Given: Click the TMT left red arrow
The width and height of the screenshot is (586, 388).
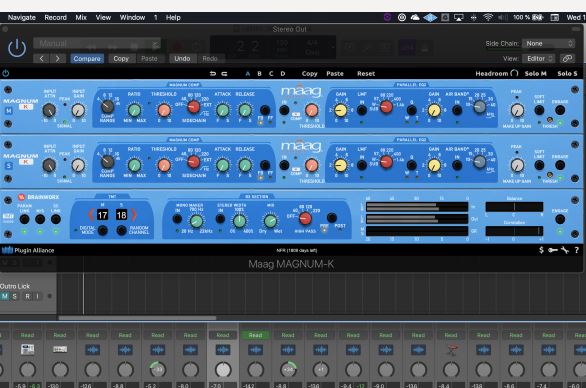Looking at the screenshot, I should click(91, 215).
